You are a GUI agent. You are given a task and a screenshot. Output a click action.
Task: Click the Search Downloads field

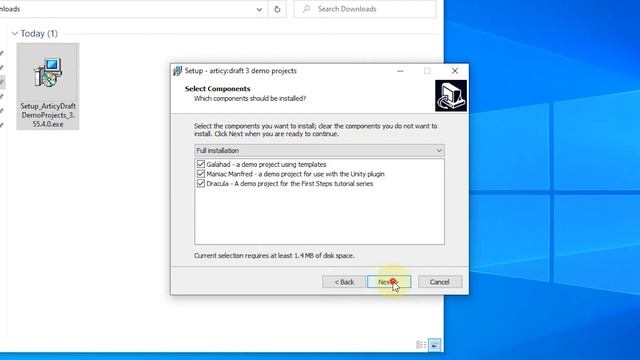[x=364, y=9]
